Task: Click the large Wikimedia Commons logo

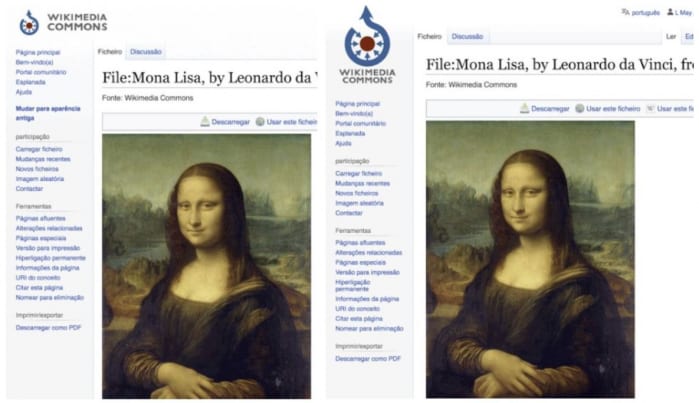Action: click(367, 45)
